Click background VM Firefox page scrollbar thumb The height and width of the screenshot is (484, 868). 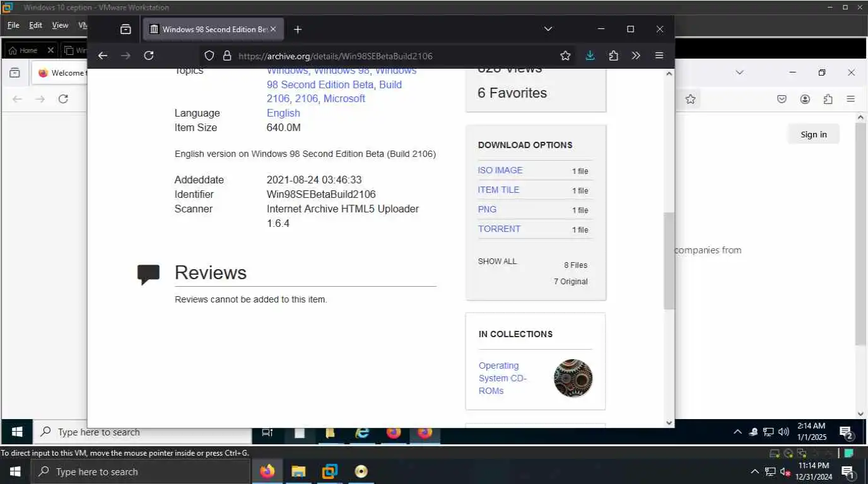pyautogui.click(x=860, y=233)
